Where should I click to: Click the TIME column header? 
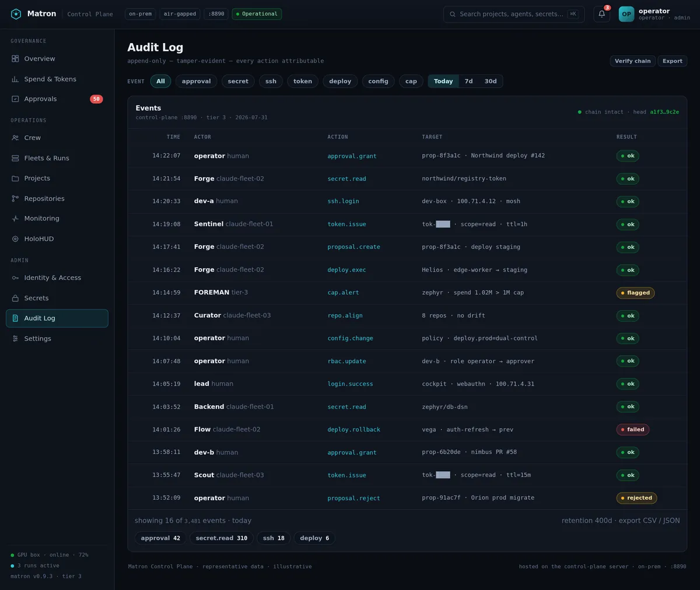click(x=173, y=137)
